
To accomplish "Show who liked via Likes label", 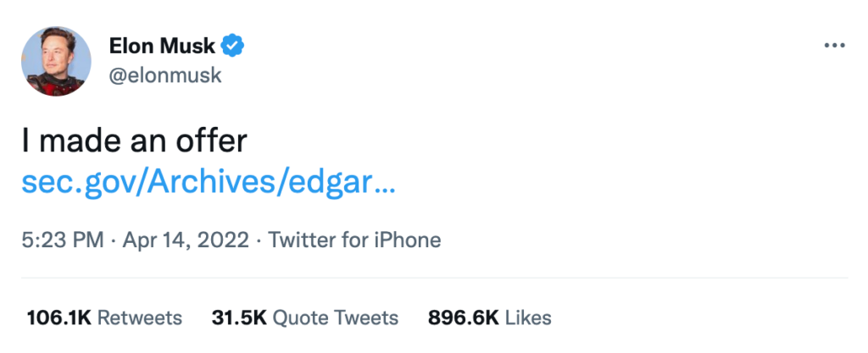I will [528, 317].
